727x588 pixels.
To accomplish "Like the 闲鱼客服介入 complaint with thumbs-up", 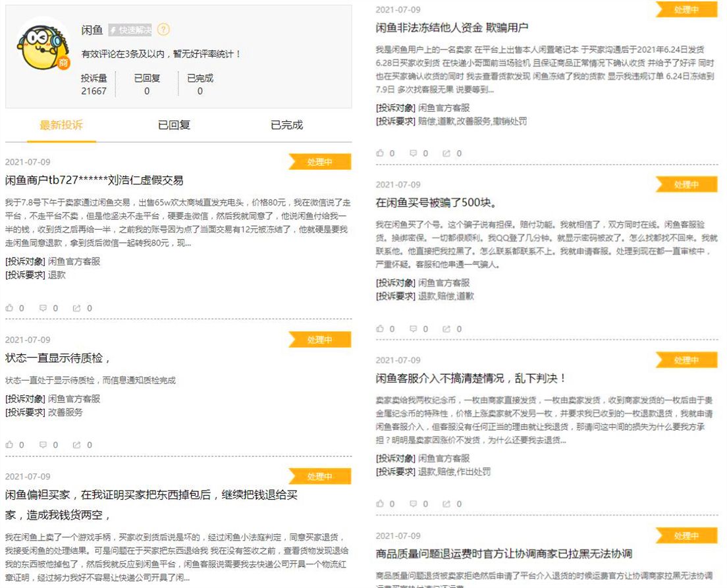I will [x=380, y=504].
